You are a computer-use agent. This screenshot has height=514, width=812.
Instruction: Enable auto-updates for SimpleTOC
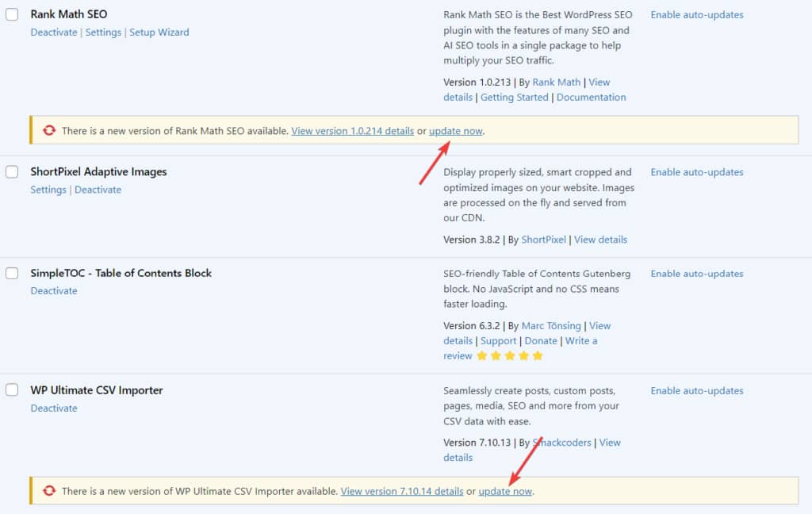click(x=697, y=274)
